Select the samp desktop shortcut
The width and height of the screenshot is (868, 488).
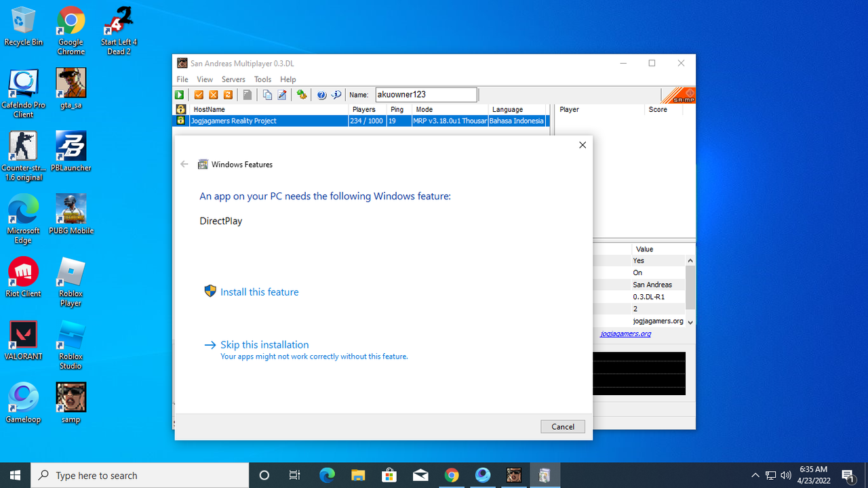point(71,404)
